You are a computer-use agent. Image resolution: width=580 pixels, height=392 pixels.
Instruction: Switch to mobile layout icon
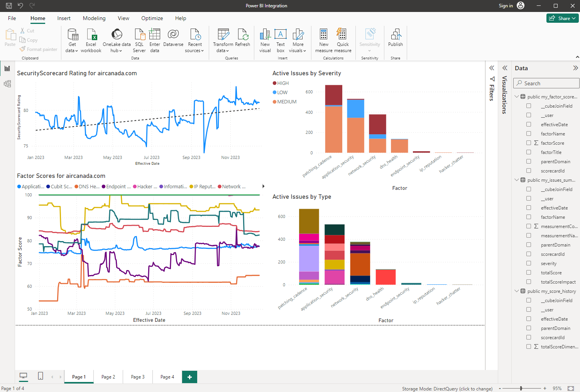(41, 376)
